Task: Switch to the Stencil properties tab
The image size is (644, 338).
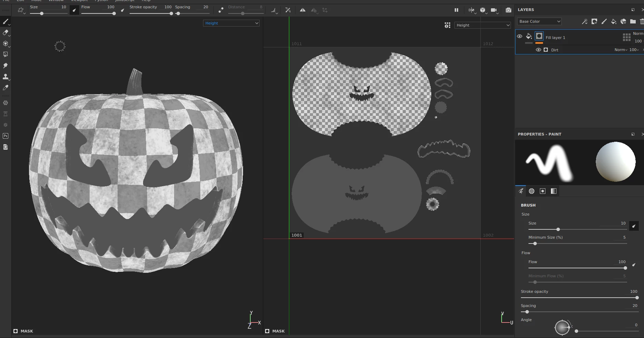Action: 543,191
